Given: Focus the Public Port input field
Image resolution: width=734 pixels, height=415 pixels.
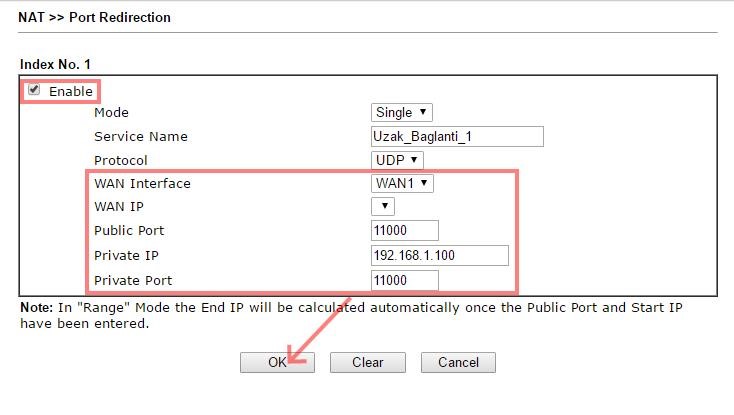Looking at the screenshot, I should click(405, 231).
